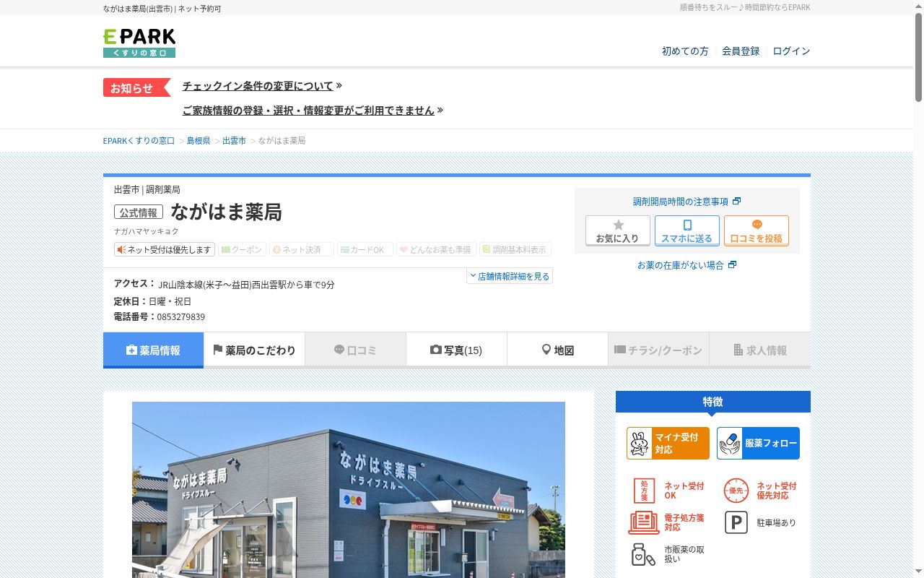Click the pharmacy building photo
Image resolution: width=924 pixels, height=578 pixels.
pos(349,490)
